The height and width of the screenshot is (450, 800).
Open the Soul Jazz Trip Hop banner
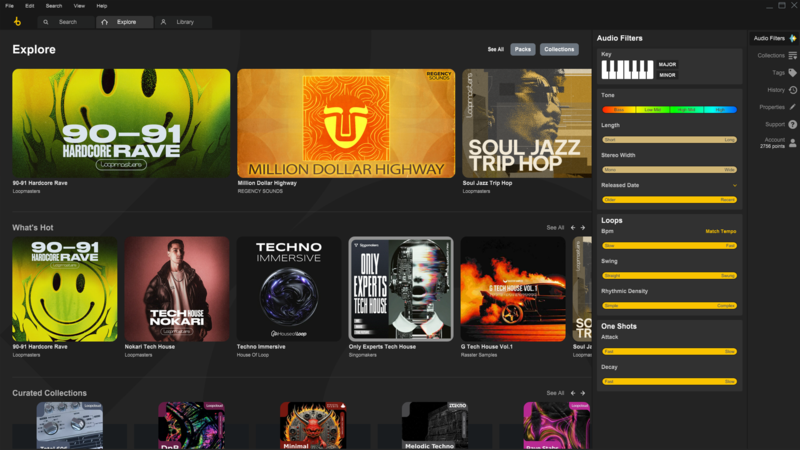pyautogui.click(x=527, y=123)
